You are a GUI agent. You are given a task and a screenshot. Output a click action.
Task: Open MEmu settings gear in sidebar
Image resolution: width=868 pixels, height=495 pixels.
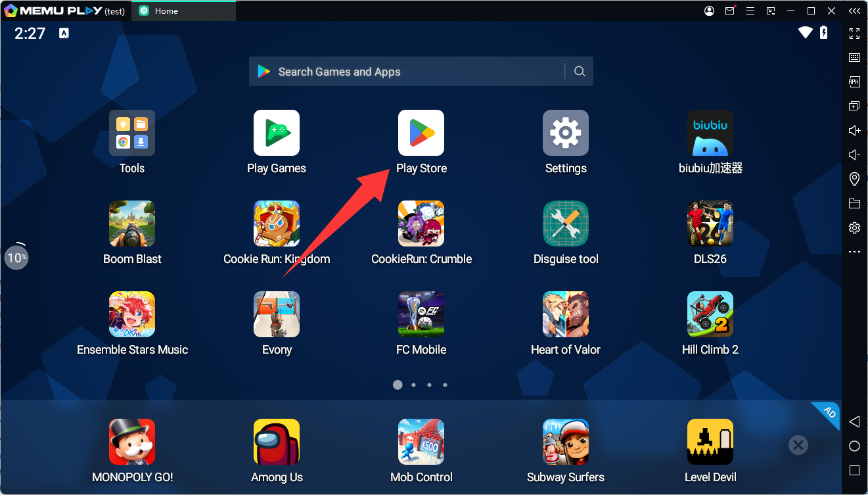pos(854,227)
